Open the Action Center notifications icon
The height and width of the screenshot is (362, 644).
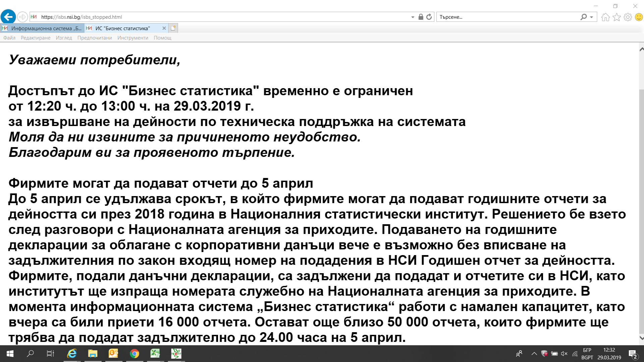[x=633, y=354]
